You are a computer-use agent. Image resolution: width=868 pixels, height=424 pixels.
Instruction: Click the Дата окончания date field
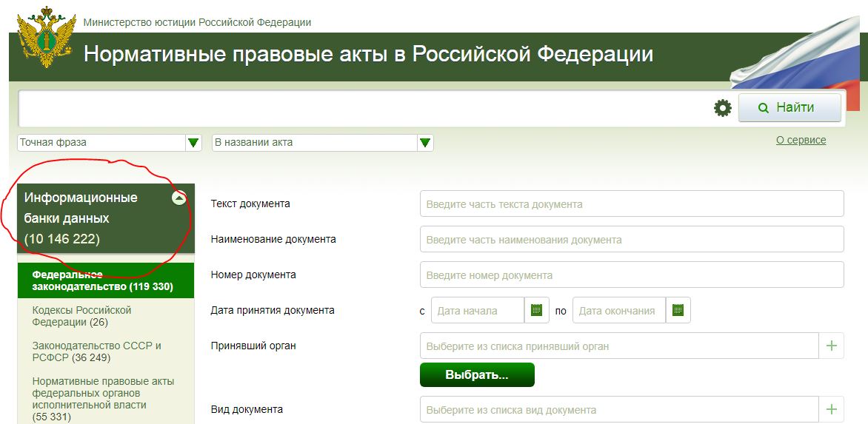coord(619,310)
